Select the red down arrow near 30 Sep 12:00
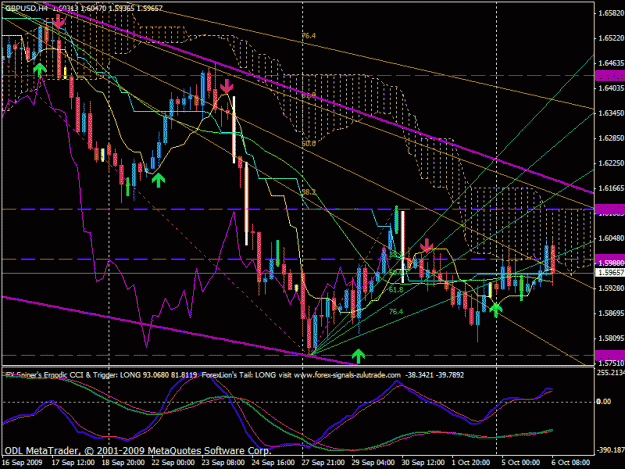 click(x=426, y=245)
